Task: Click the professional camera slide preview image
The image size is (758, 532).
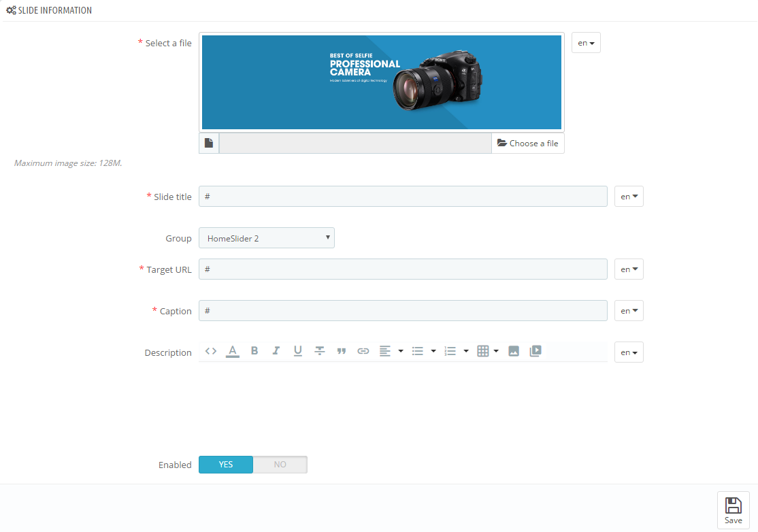Action: (382, 82)
